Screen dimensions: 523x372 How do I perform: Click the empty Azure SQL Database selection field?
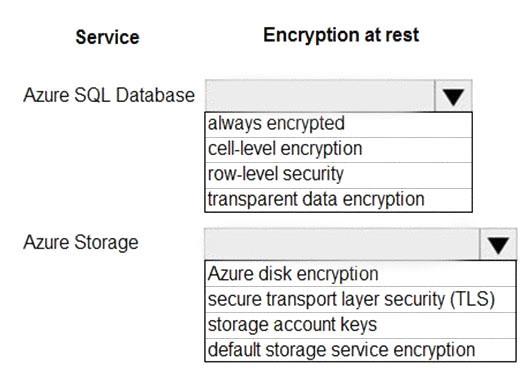[x=320, y=96]
